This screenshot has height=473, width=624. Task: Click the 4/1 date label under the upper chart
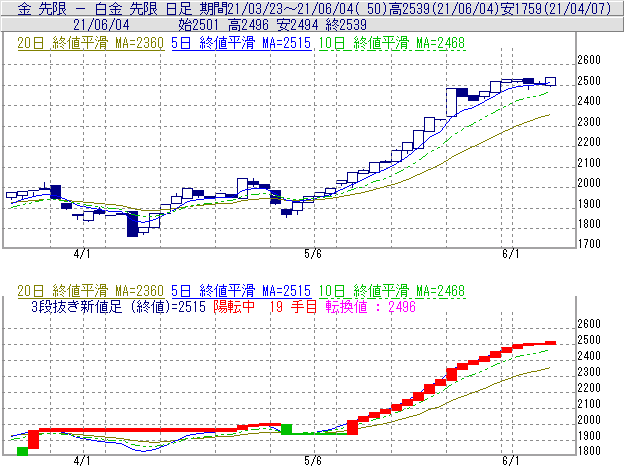click(82, 254)
